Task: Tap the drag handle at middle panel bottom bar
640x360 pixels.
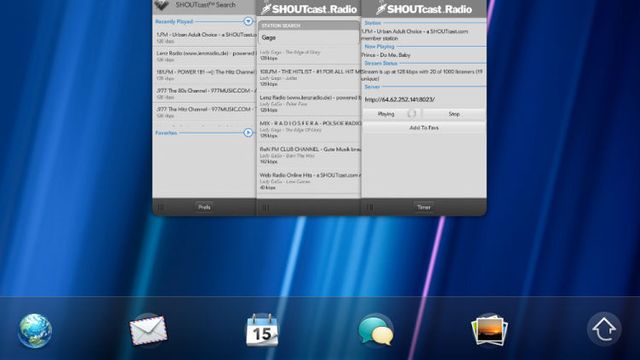Action: 265,208
